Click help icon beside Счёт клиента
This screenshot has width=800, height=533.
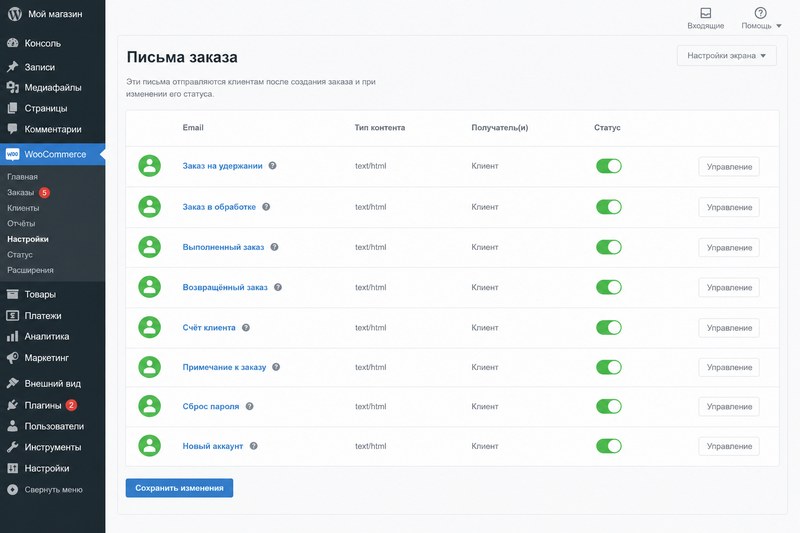(x=245, y=327)
